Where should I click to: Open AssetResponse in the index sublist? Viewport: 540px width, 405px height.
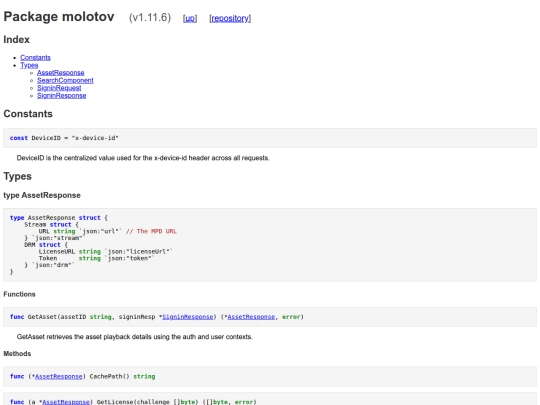coord(61,73)
